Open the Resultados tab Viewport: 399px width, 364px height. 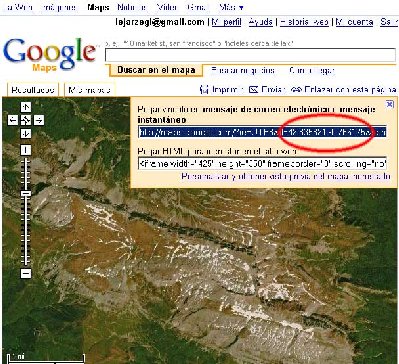(x=33, y=90)
